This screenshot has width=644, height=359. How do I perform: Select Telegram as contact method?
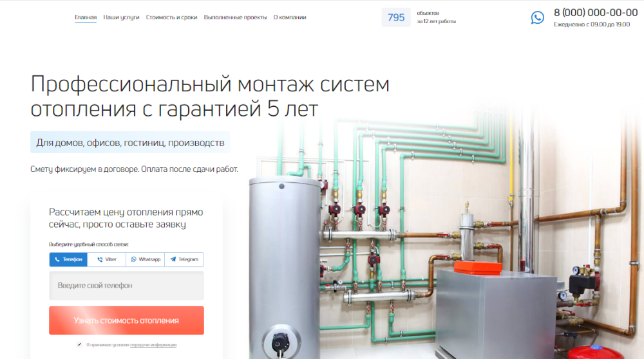[x=184, y=259]
